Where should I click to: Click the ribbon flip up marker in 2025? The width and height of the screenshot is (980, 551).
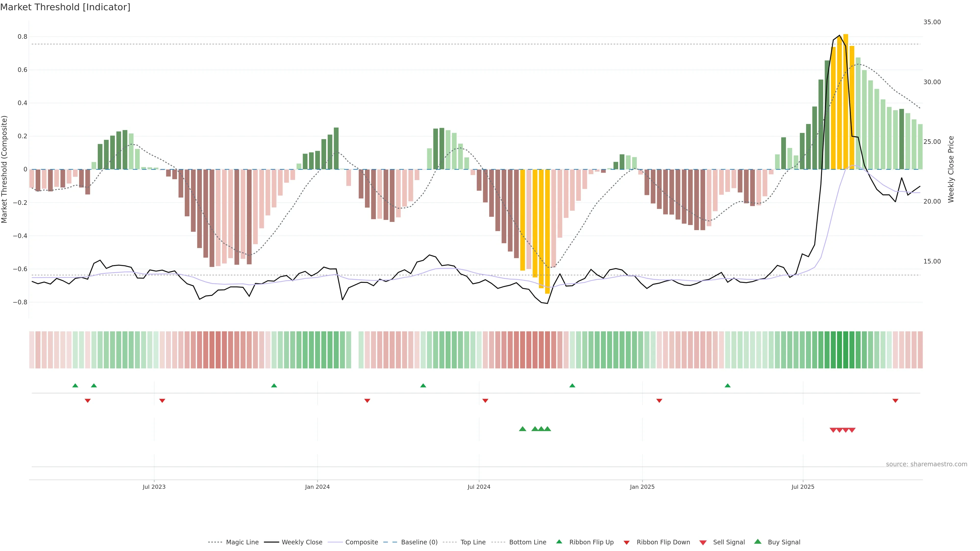pyautogui.click(x=727, y=386)
